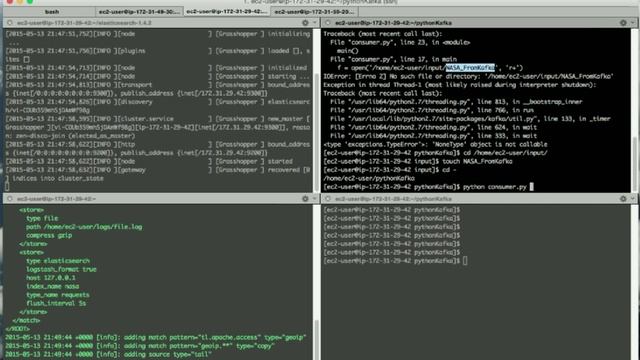Click the 'Exception in thread Thread-1' line
Screen dimensions: 640x360
tap(460, 85)
